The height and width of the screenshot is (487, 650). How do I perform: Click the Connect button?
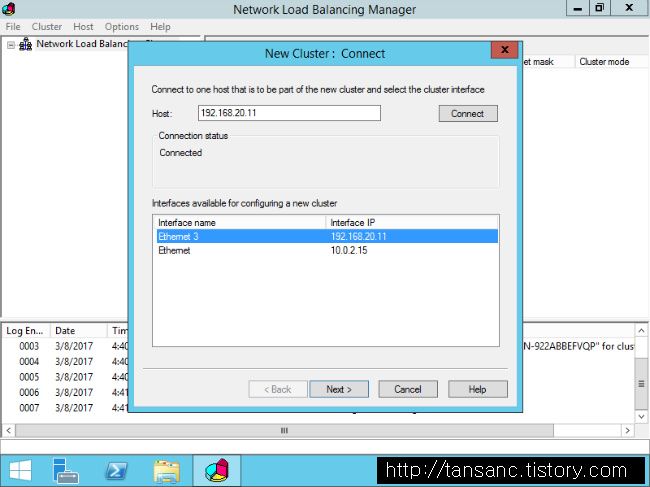click(x=468, y=114)
